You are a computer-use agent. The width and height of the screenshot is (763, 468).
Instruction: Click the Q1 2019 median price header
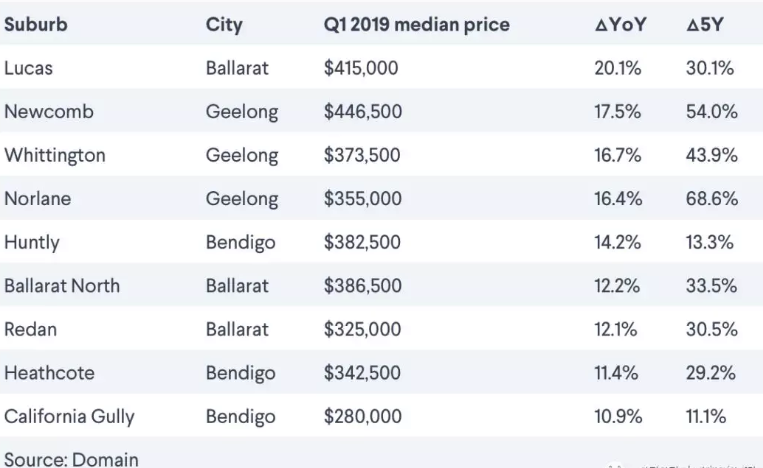coord(417,25)
